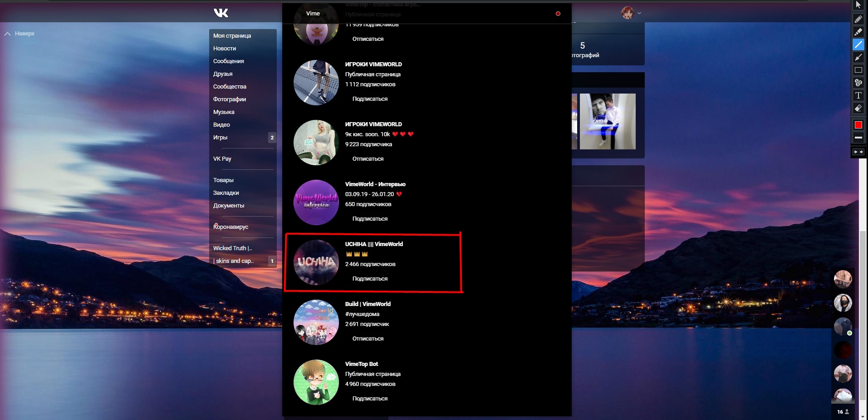Subscribe to UCHIHA |||| VimeWorld
The width and height of the screenshot is (868, 420).
click(x=370, y=278)
